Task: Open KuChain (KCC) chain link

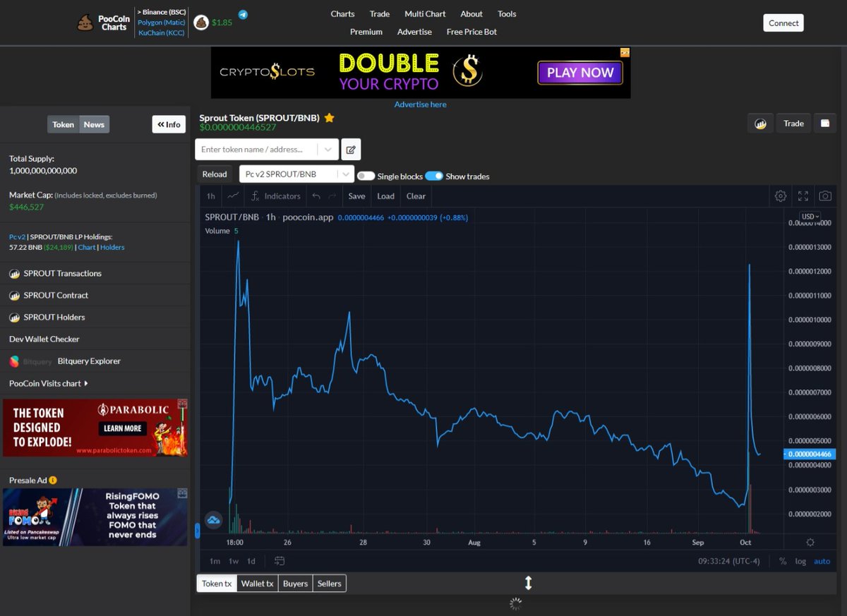Action: coord(162,32)
